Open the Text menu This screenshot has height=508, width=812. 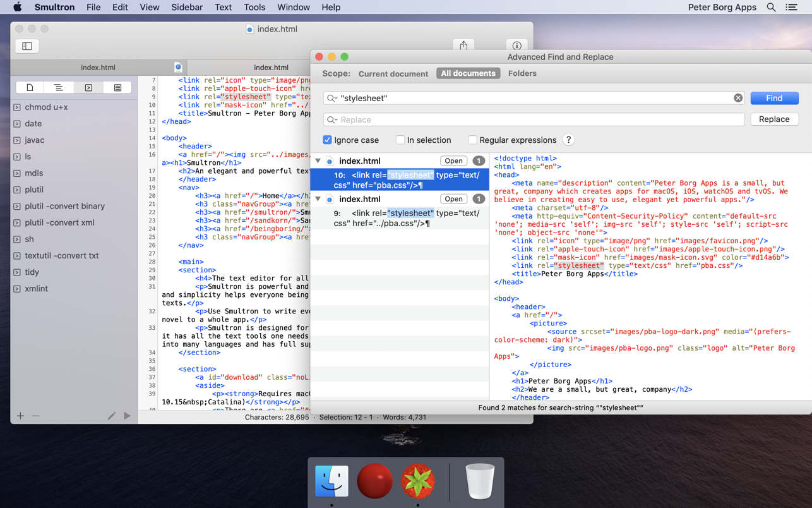tap(223, 8)
